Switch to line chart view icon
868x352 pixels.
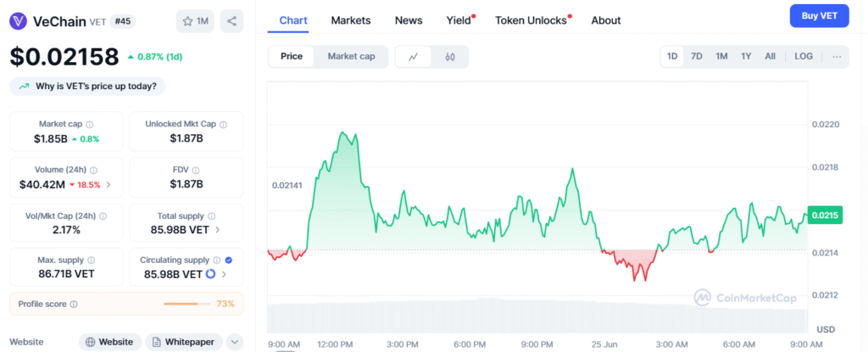pyautogui.click(x=413, y=57)
